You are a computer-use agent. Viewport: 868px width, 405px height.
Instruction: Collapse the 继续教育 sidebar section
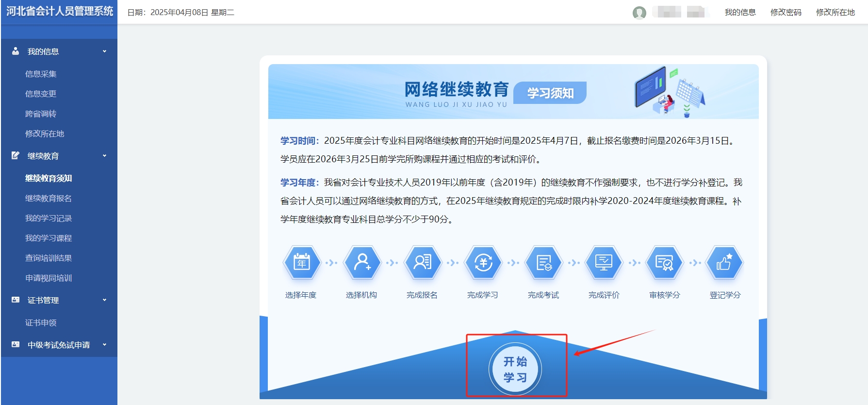pyautogui.click(x=58, y=156)
